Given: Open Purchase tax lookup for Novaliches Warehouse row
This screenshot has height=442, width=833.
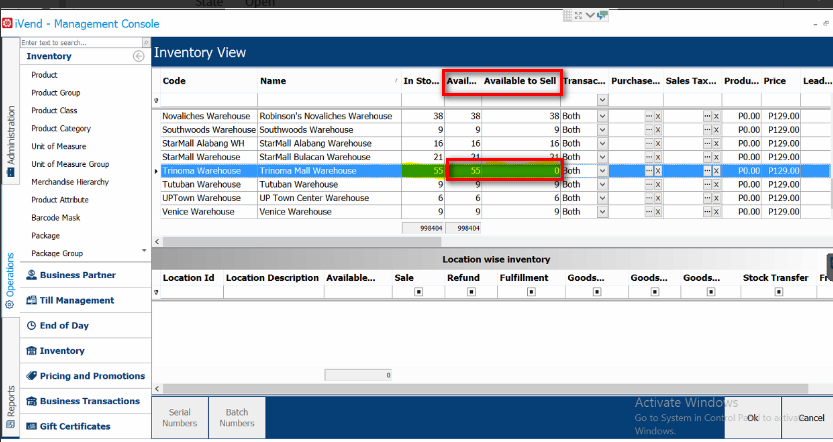Looking at the screenshot, I should click(649, 116).
